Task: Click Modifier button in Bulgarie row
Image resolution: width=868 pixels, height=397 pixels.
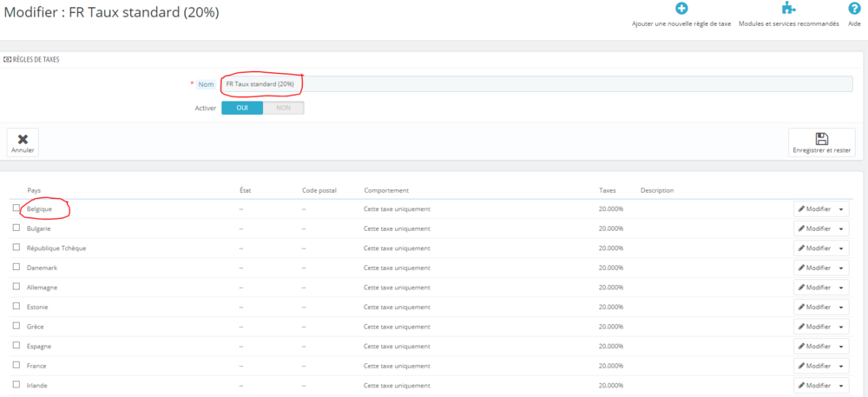Action: pyautogui.click(x=814, y=228)
